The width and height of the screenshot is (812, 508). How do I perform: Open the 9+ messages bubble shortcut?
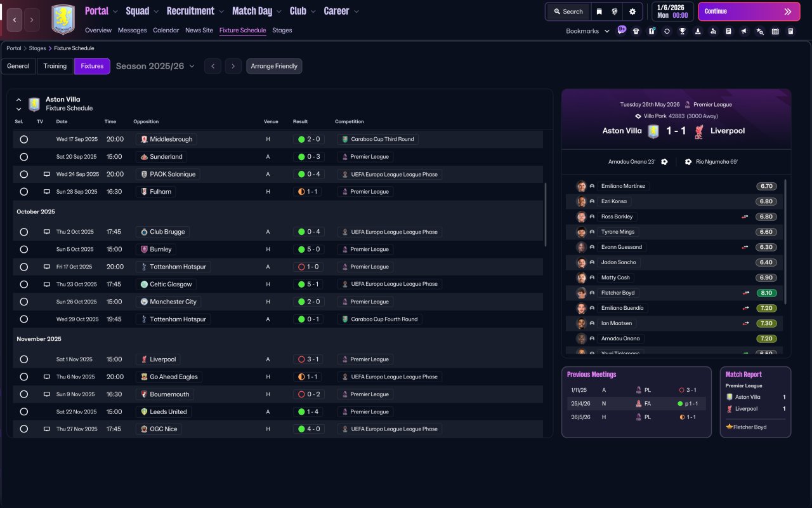coord(621,30)
